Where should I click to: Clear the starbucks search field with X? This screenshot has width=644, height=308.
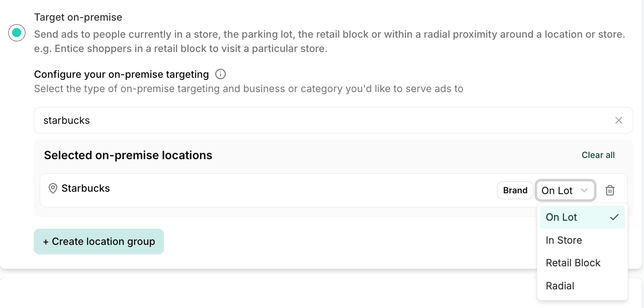pyautogui.click(x=619, y=120)
